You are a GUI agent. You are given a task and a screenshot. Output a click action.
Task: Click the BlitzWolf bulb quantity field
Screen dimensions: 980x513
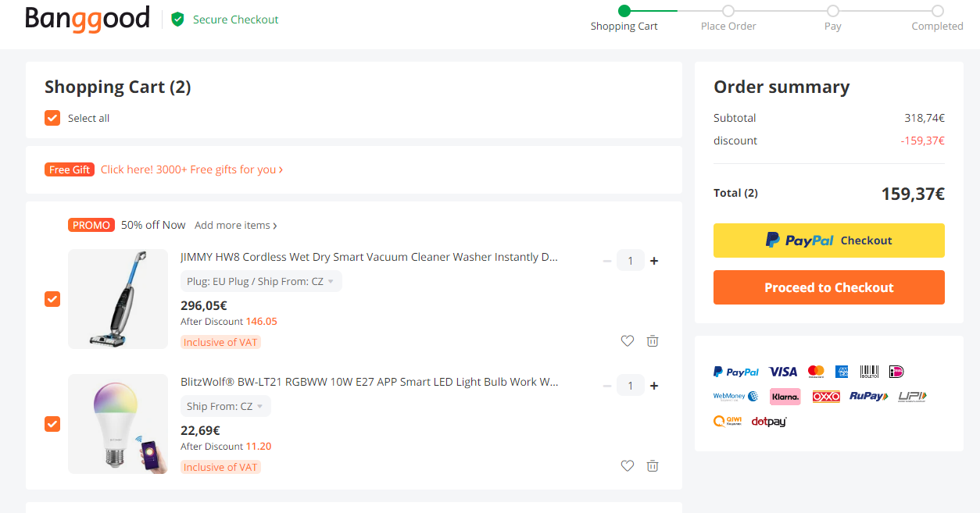[631, 386]
